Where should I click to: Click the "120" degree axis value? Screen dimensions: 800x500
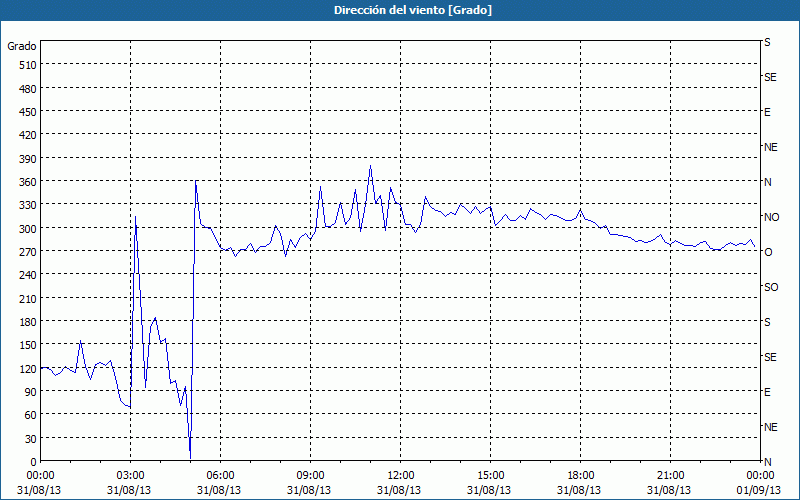[29, 369]
